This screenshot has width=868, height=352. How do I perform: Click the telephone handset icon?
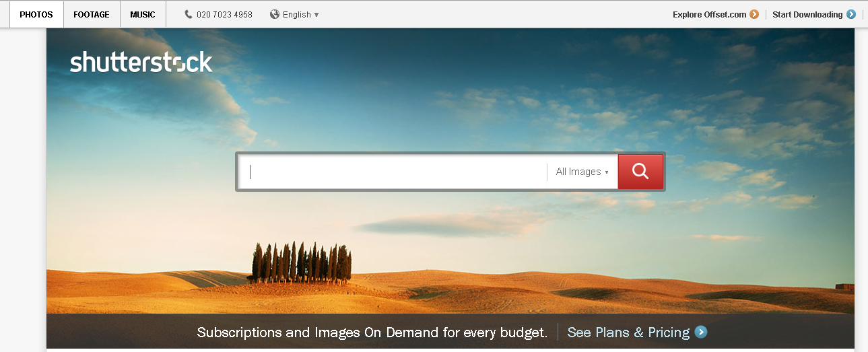[x=189, y=14]
